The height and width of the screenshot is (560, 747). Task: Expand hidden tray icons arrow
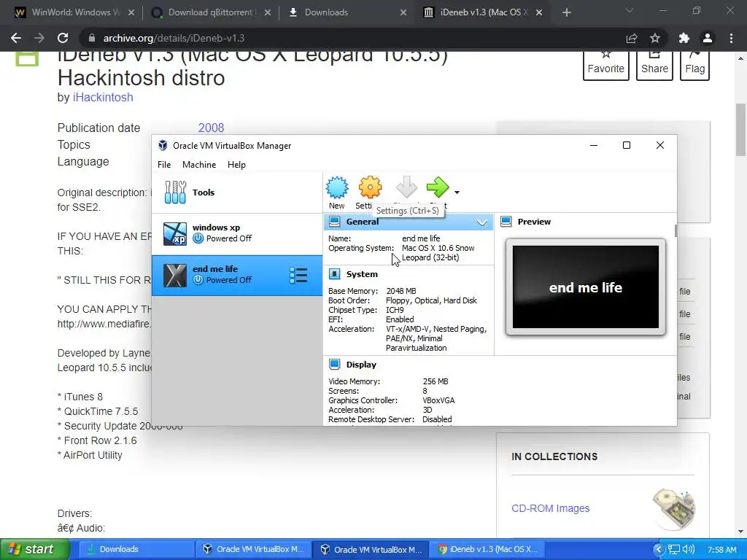click(x=659, y=549)
